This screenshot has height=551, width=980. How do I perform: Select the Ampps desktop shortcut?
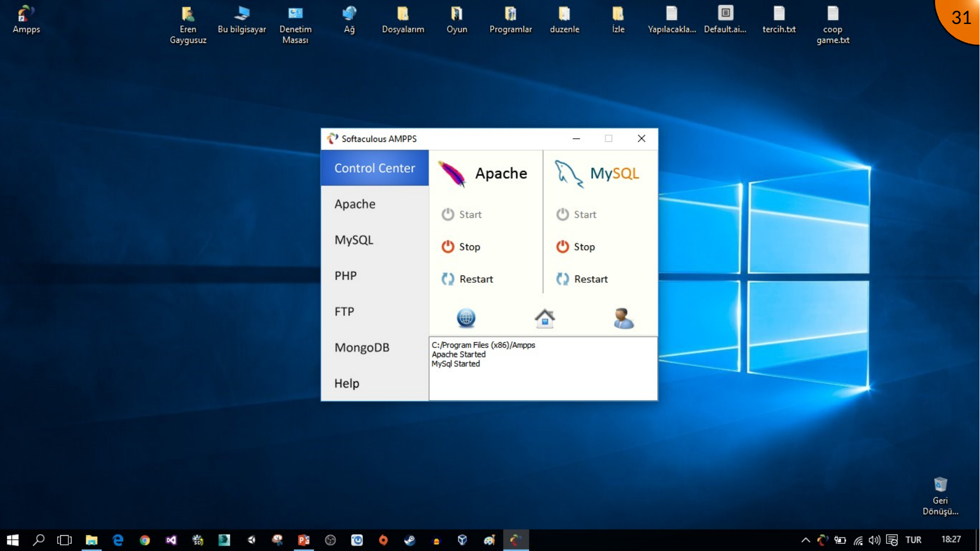click(26, 20)
